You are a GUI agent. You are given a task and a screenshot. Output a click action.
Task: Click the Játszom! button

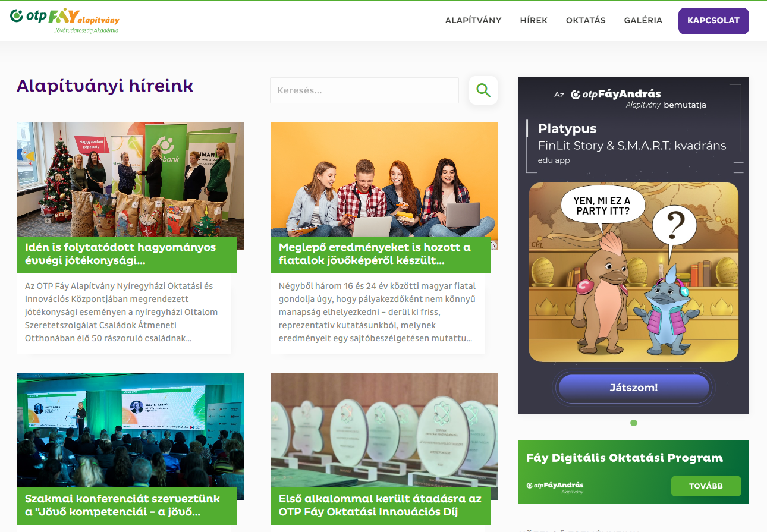click(634, 388)
